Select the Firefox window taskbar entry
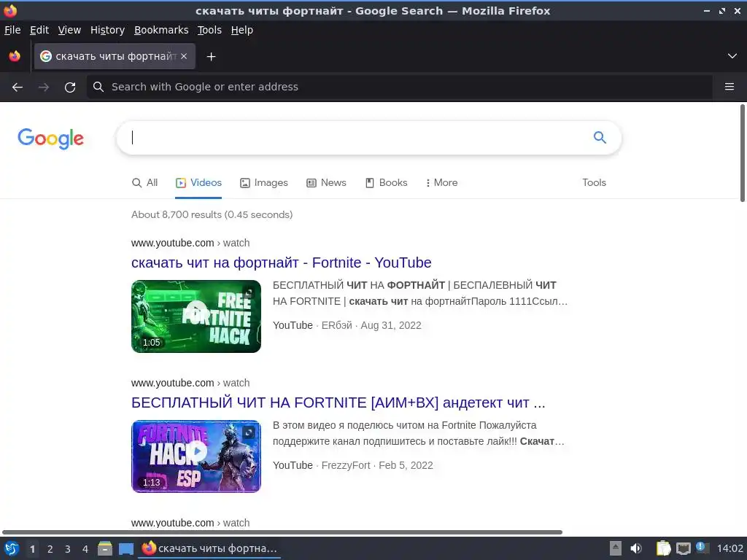 point(209,548)
